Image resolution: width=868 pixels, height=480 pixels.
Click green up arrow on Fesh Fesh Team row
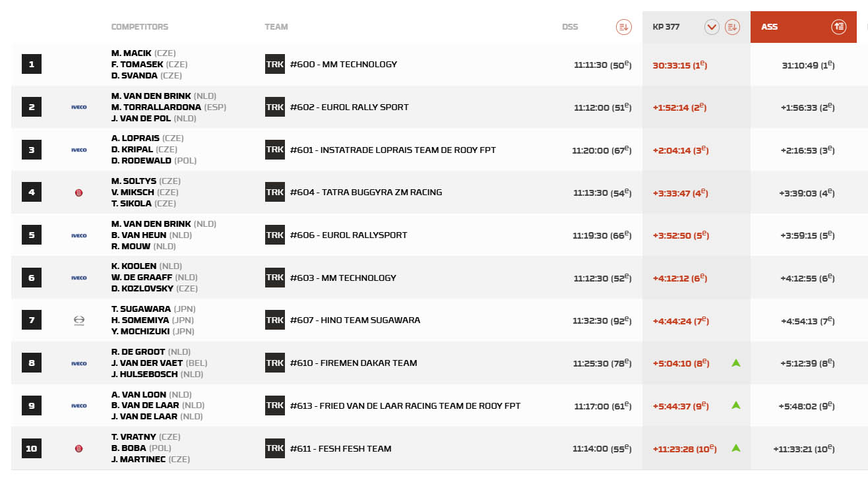click(736, 448)
